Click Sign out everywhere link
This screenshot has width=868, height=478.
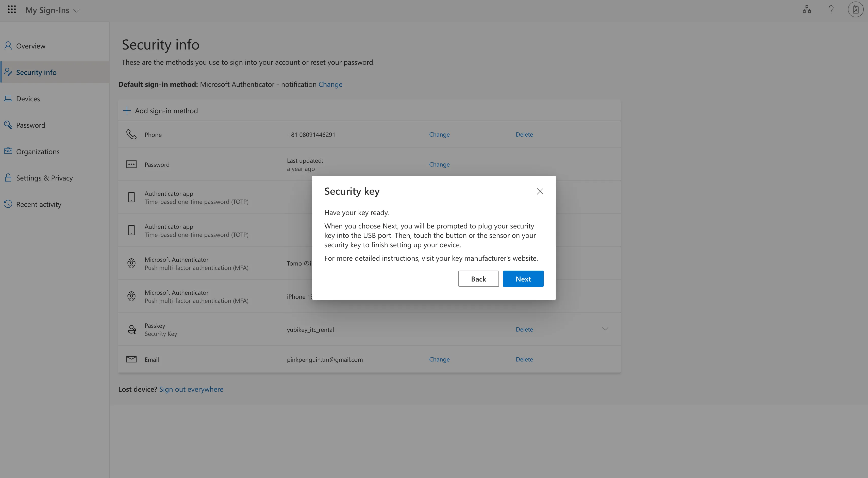pyautogui.click(x=191, y=389)
